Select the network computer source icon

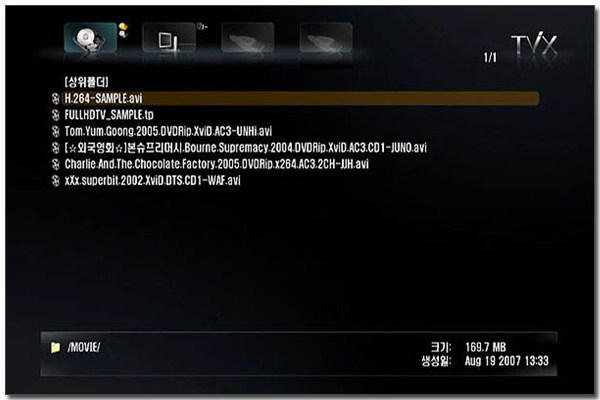tap(169, 38)
